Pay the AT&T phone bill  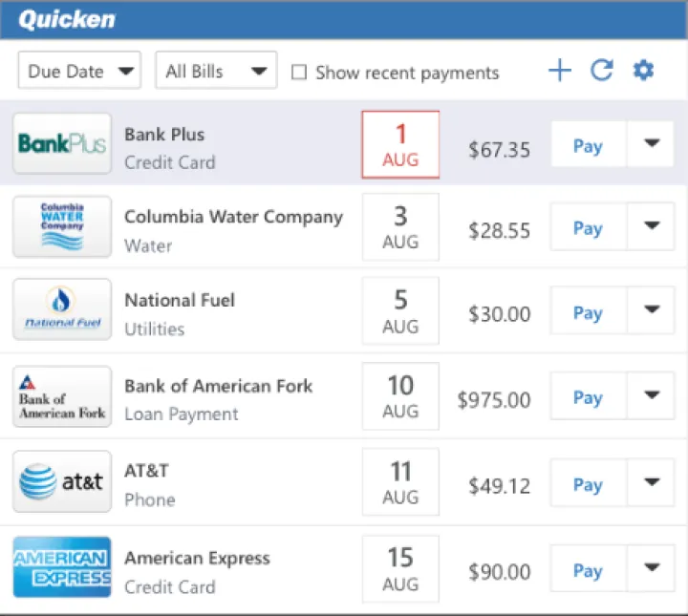pyautogui.click(x=588, y=484)
